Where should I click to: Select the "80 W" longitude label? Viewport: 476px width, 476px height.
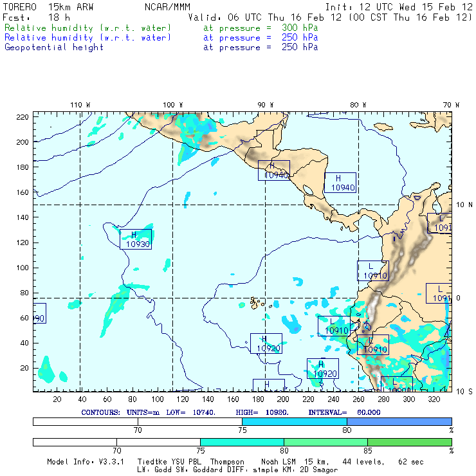[x=358, y=105]
